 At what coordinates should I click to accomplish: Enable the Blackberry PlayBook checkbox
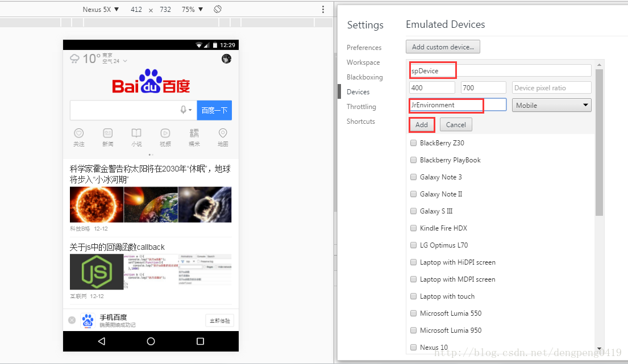pos(413,160)
